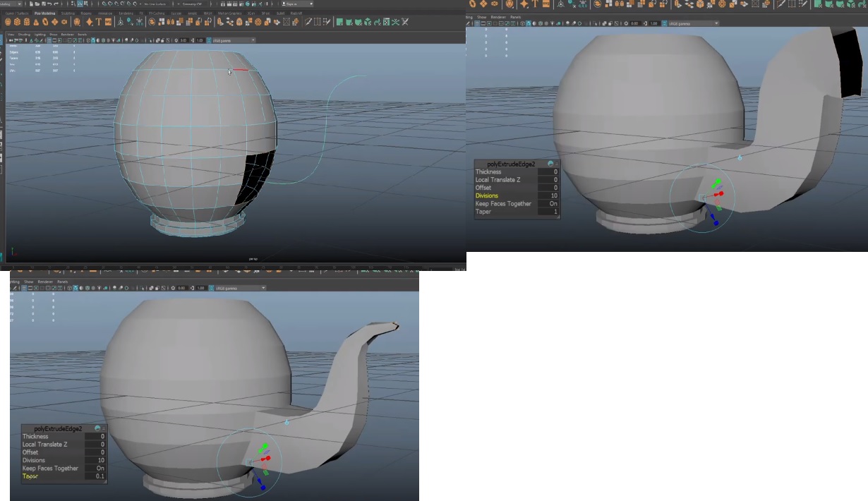Toggle Keep Faces Together value in Taper 1 panel
Screen dimensions: 868x501
click(x=549, y=203)
